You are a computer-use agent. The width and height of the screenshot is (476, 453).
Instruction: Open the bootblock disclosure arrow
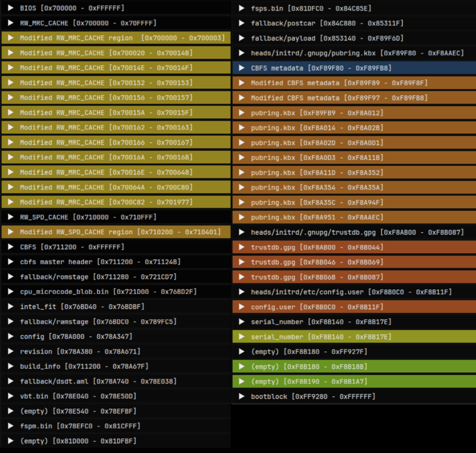point(240,396)
